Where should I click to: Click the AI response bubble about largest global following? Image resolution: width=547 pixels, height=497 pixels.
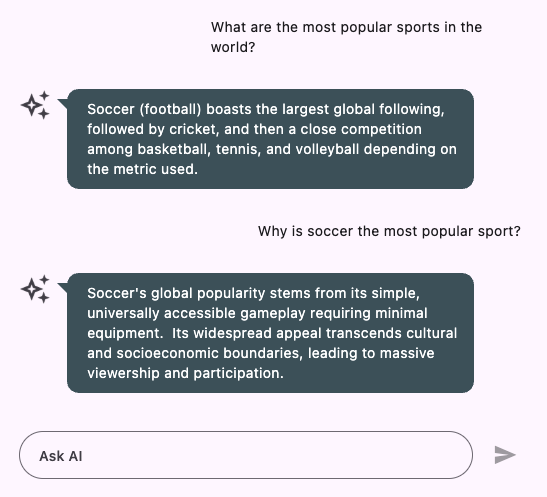(270, 139)
